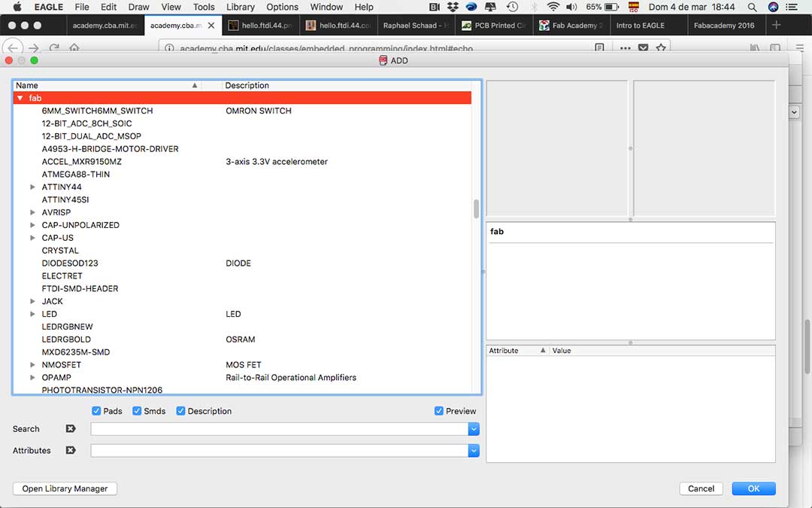
Task: Select ATMEGA88-THIN part
Action: tap(76, 174)
